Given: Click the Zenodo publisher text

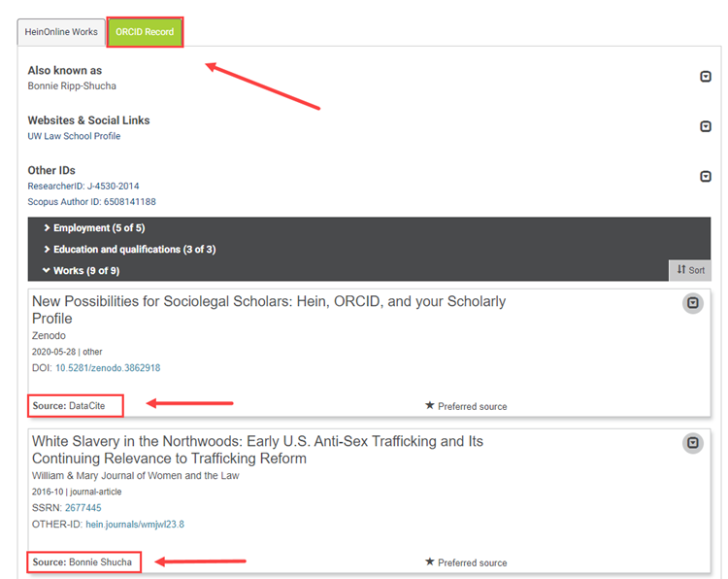Looking at the screenshot, I should 49,335.
